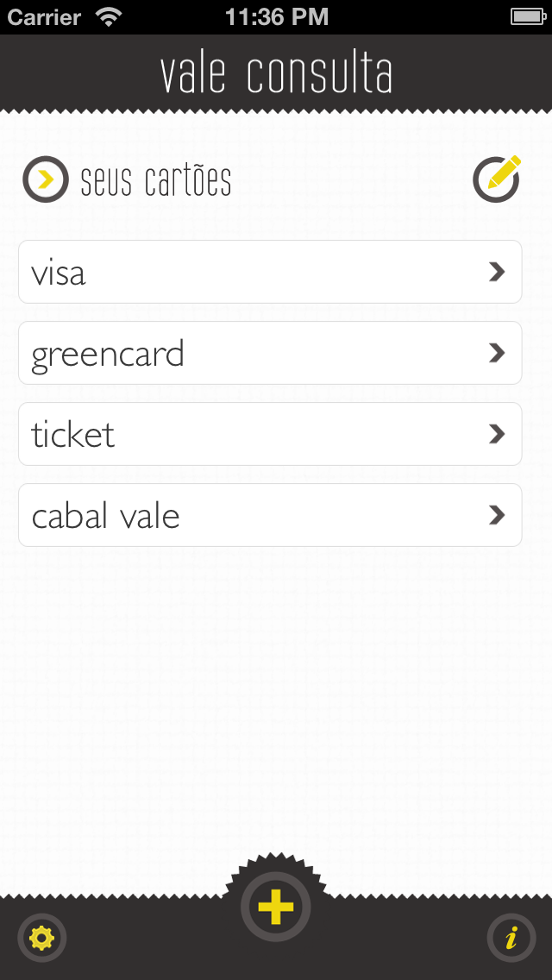Tap the pencil edit cards icon
The height and width of the screenshot is (980, 552).
[x=497, y=179]
